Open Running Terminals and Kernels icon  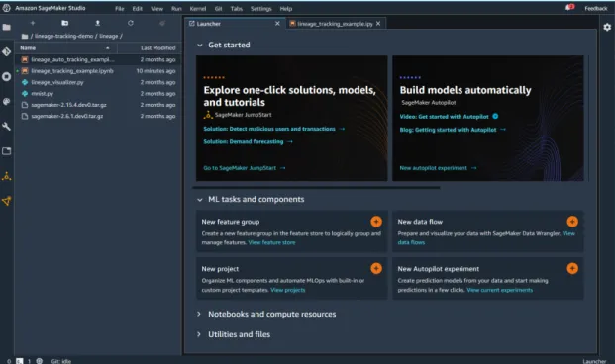(7, 77)
